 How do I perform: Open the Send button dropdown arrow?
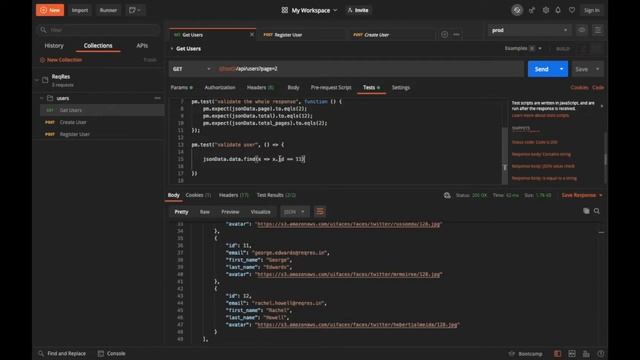562,69
